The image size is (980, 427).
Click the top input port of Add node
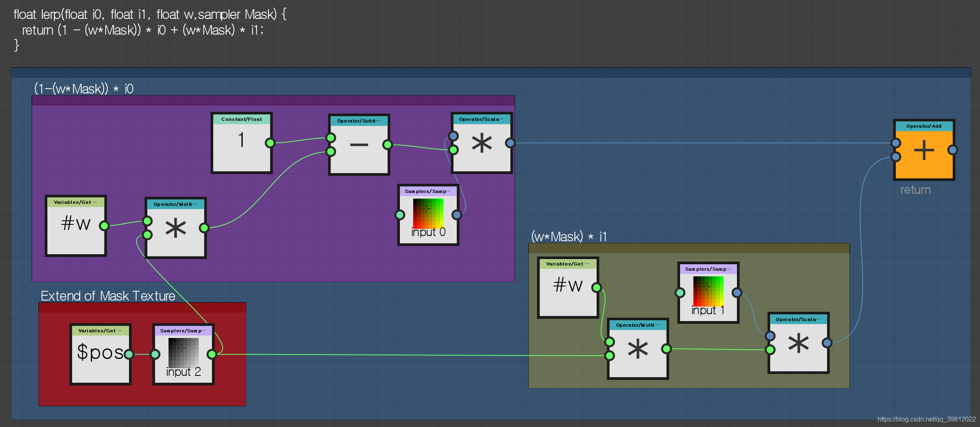[896, 143]
